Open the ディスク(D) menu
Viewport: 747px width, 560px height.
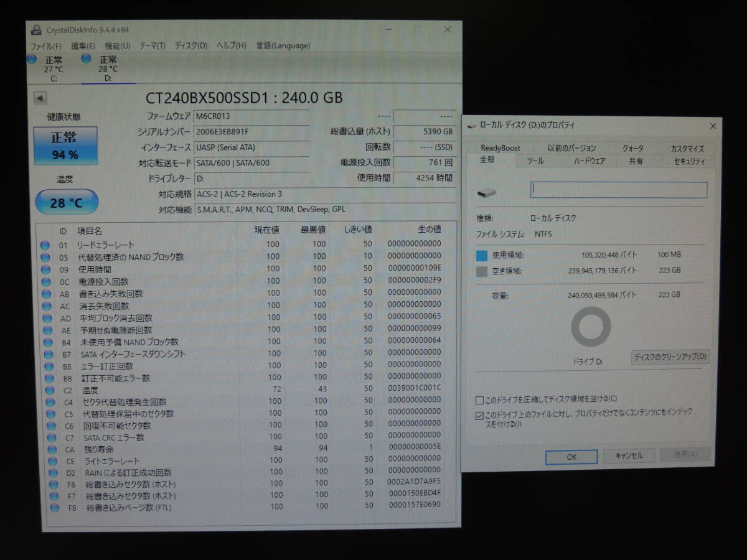tap(191, 45)
